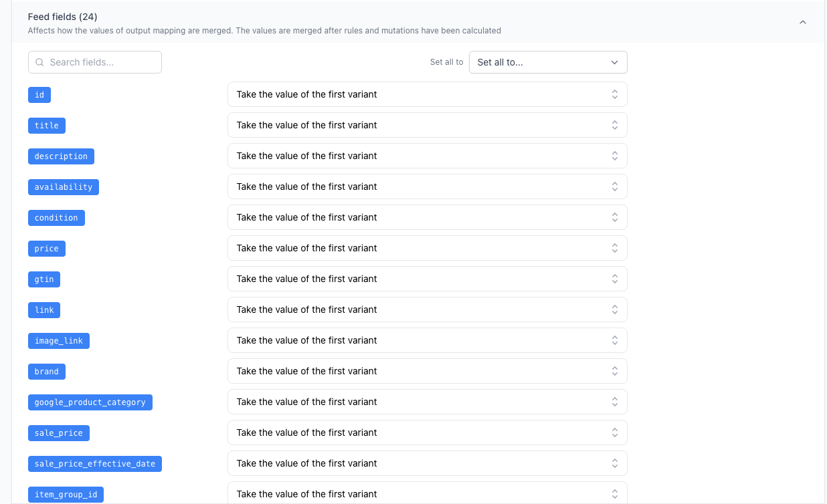
Task: Open the merge dropdown for the condition field
Action: pos(427,217)
